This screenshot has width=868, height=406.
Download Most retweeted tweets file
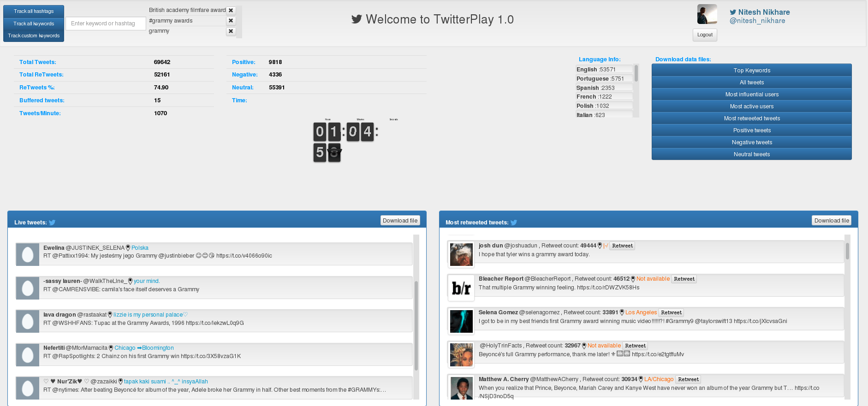tap(752, 118)
